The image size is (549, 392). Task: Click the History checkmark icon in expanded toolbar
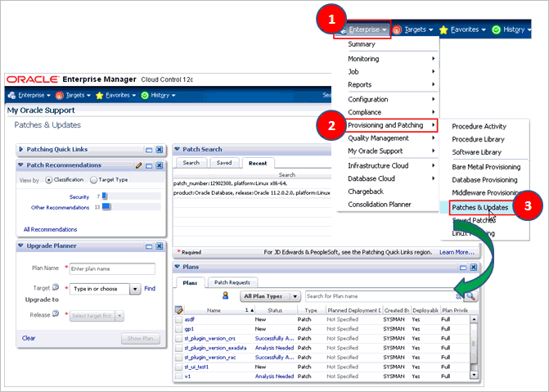tap(496, 30)
